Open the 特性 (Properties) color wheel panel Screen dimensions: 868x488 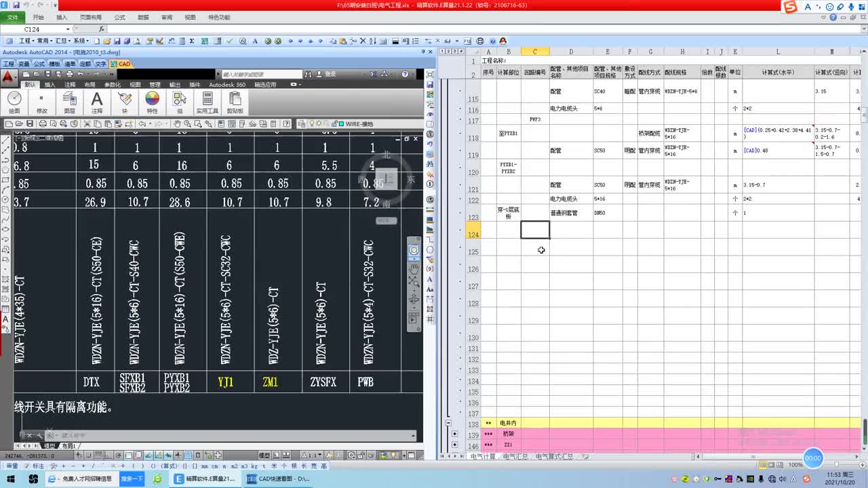152,103
